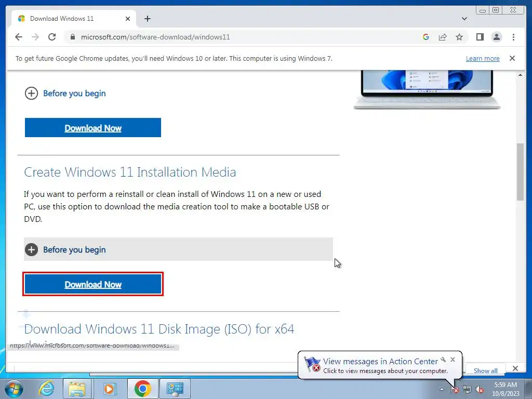Open Windows Explorer from the taskbar
The width and height of the screenshot is (532, 399).
coord(77,389)
